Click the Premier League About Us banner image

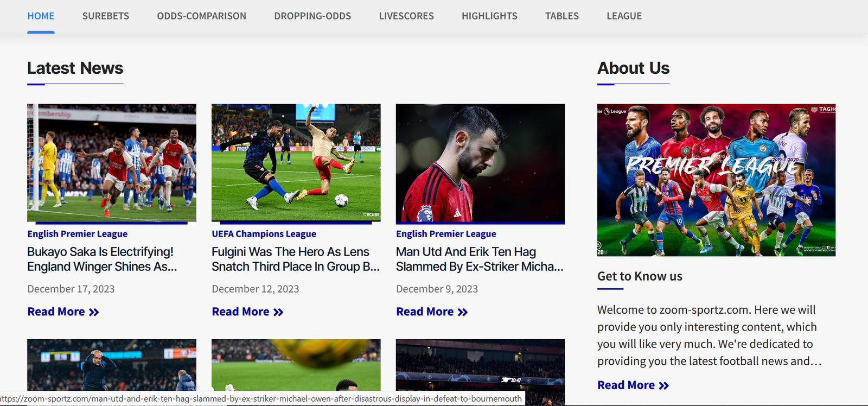(x=716, y=180)
